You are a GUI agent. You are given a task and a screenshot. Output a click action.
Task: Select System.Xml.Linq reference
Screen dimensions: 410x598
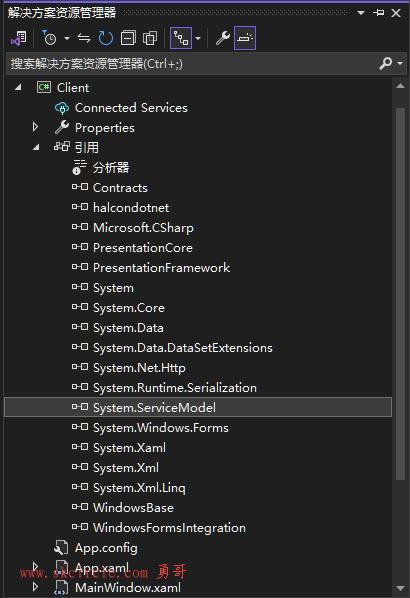139,488
